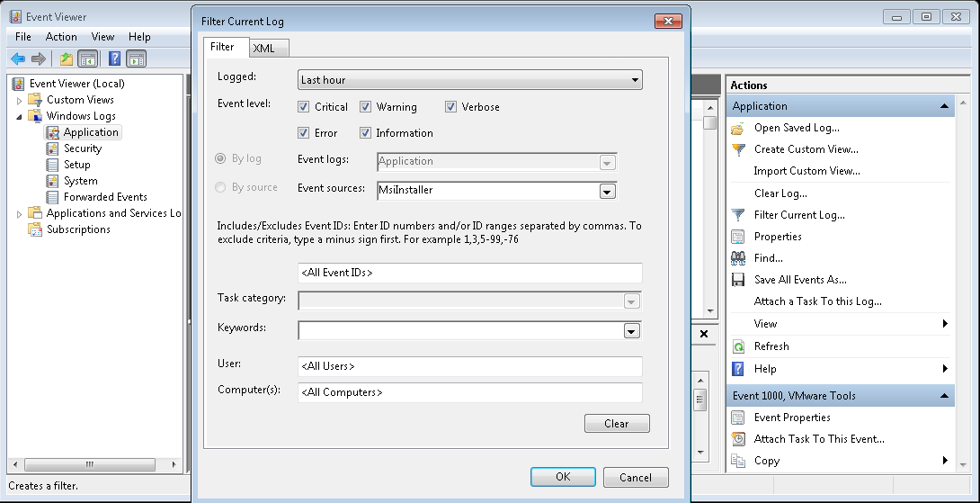This screenshot has width=980, height=503.
Task: Click the Help icon in Actions pane
Action: 738,369
